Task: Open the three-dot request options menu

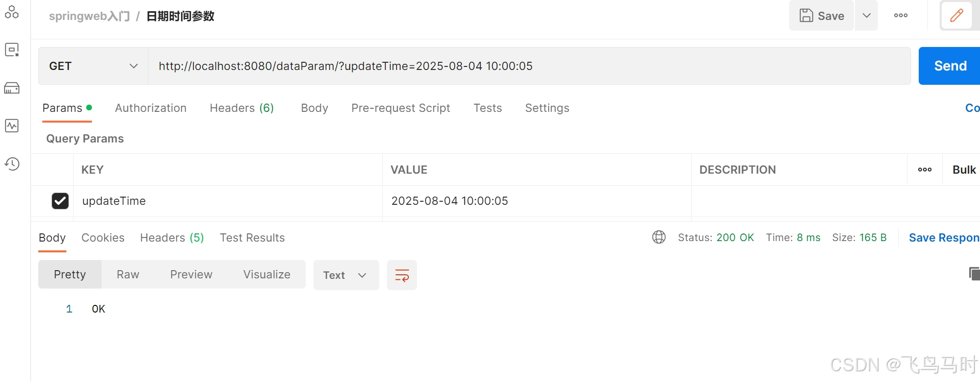Action: [x=901, y=15]
